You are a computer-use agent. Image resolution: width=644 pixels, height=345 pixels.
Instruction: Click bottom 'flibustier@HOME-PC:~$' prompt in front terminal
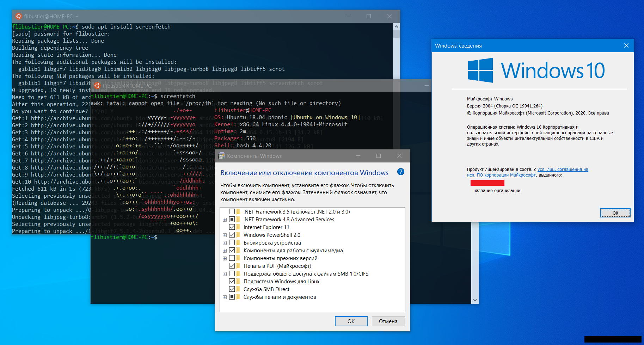(x=124, y=237)
